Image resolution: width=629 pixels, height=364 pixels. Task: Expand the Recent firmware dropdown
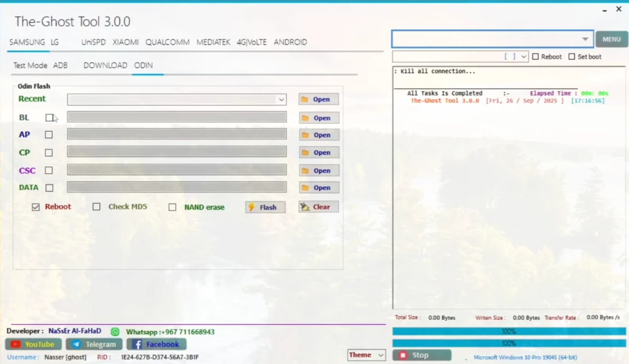tap(281, 99)
